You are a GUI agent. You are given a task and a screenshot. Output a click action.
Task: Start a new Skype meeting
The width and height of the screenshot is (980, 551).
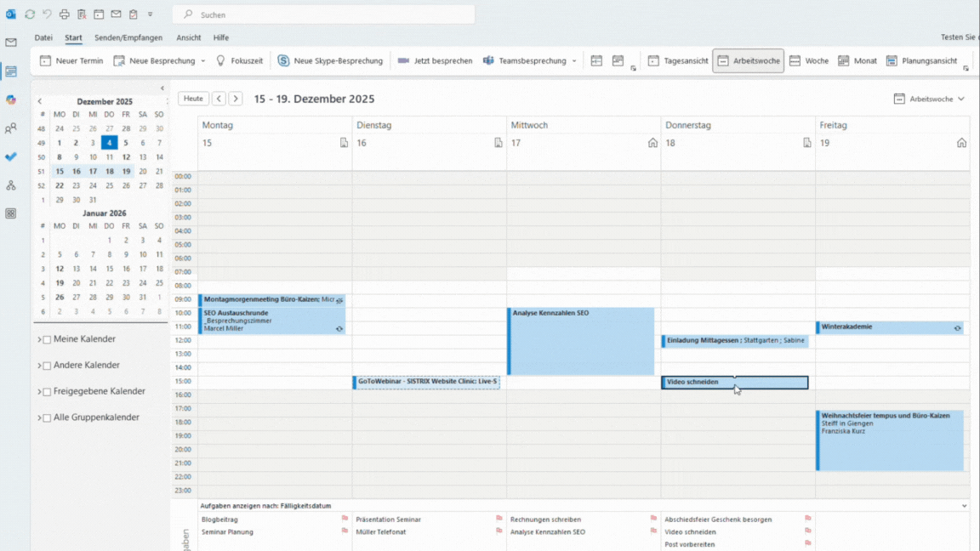[x=329, y=61]
